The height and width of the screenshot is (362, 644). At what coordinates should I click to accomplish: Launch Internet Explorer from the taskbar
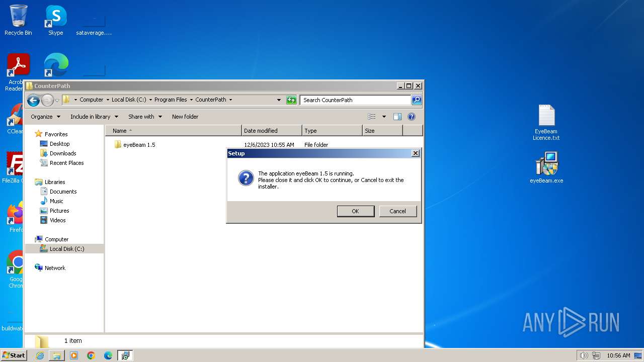click(40, 355)
